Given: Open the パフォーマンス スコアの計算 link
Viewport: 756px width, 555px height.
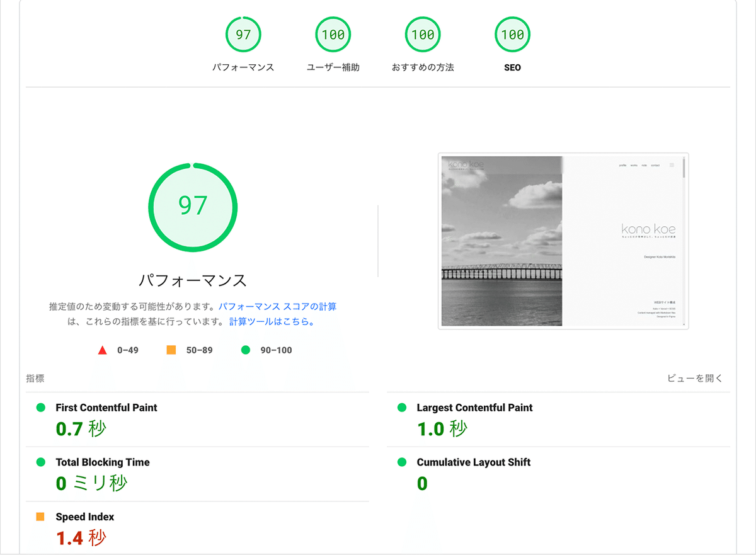Looking at the screenshot, I should (277, 307).
